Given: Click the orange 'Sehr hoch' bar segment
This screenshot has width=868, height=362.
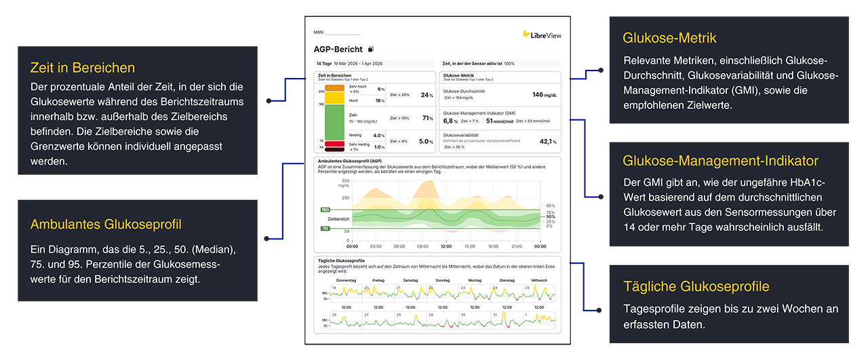Looking at the screenshot, I should pos(334,87).
